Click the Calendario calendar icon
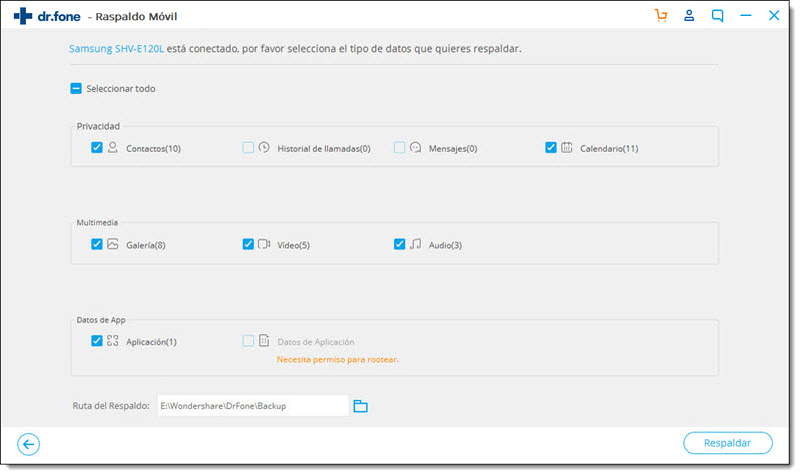The image size is (800, 475). [x=567, y=147]
